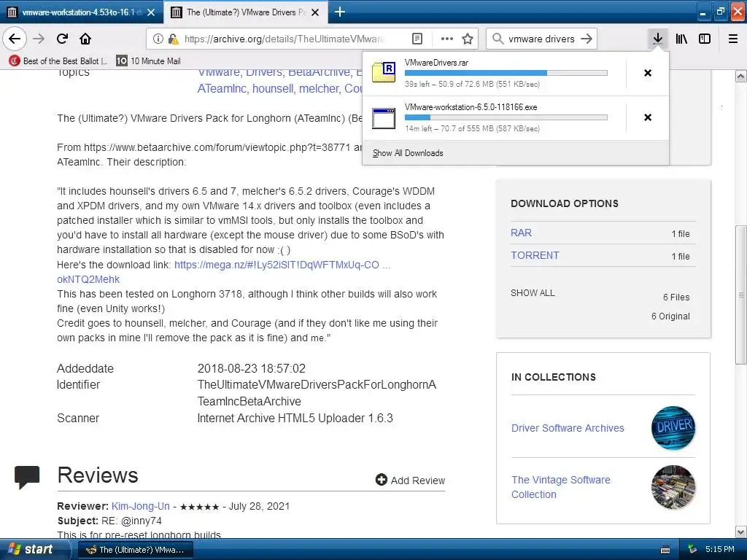Go back to the previous page
Image resolution: width=747 pixels, height=560 pixels.
(15, 39)
